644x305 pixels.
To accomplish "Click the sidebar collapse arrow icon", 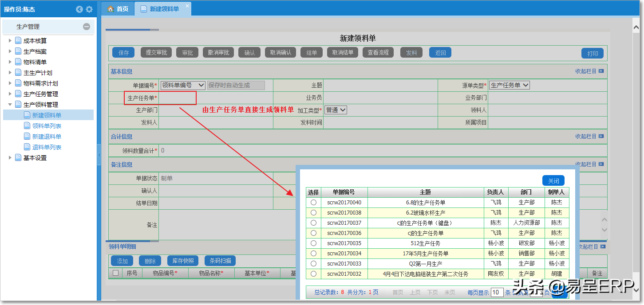I will tap(79, 9).
